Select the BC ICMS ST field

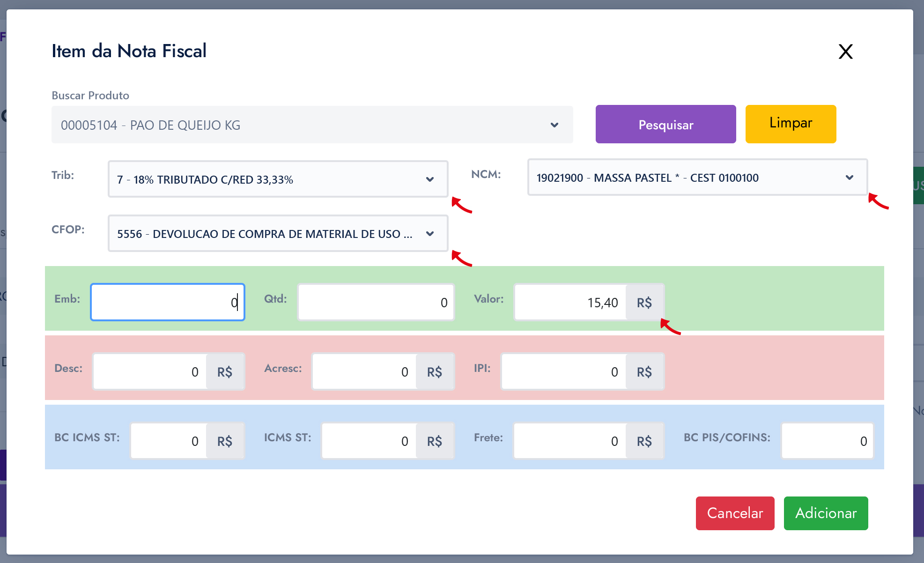169,441
